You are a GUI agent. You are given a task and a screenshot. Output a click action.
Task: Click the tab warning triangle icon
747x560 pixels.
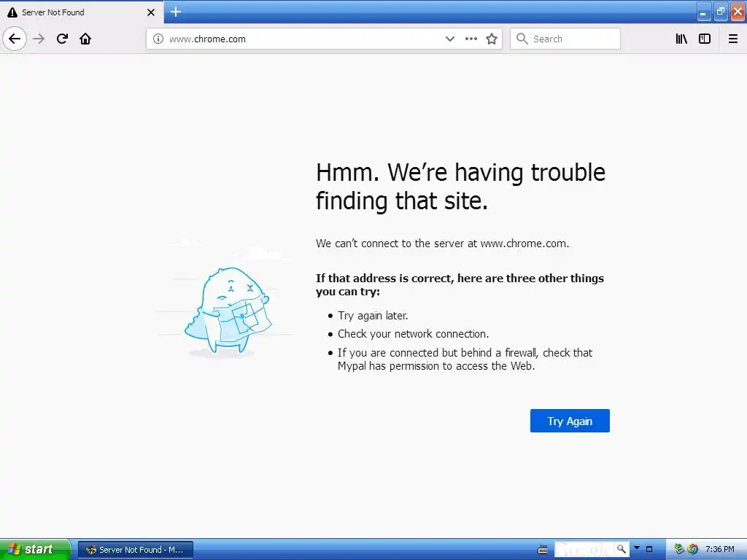12,12
